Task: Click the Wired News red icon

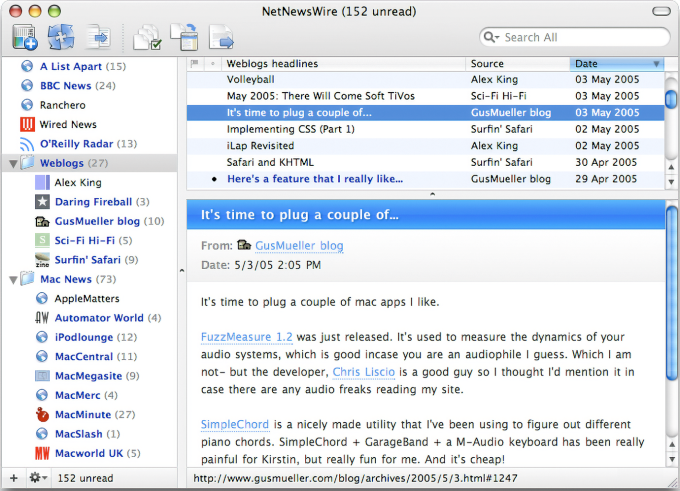Action: (27, 124)
